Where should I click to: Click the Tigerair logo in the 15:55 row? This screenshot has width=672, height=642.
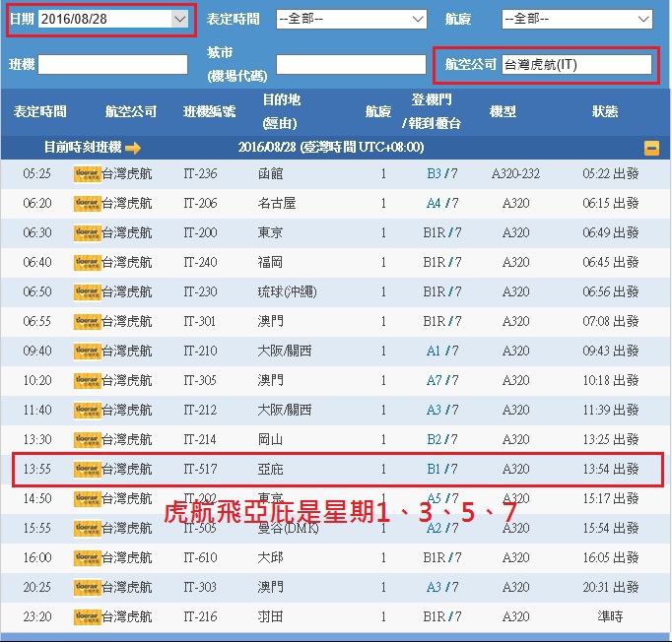[88, 529]
